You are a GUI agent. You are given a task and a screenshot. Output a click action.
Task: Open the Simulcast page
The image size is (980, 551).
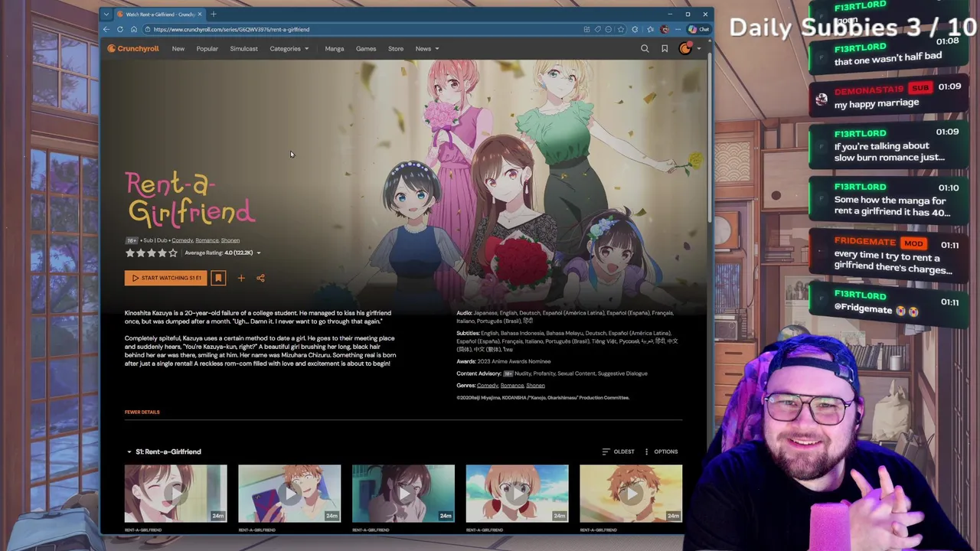click(x=243, y=48)
